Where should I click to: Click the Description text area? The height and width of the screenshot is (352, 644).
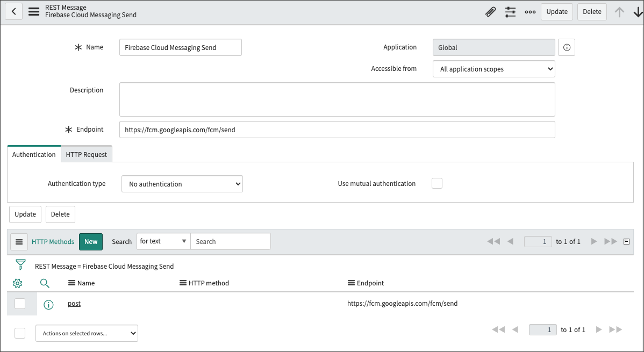point(337,99)
